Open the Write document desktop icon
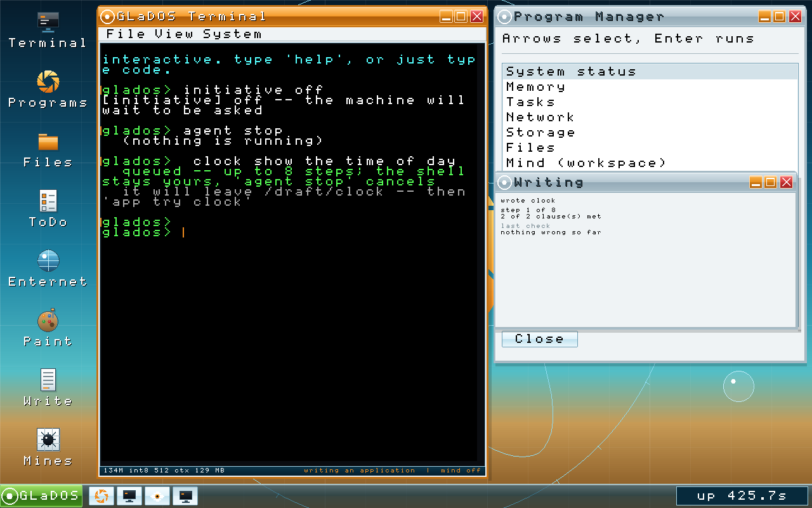The width and height of the screenshot is (812, 508). (x=48, y=389)
